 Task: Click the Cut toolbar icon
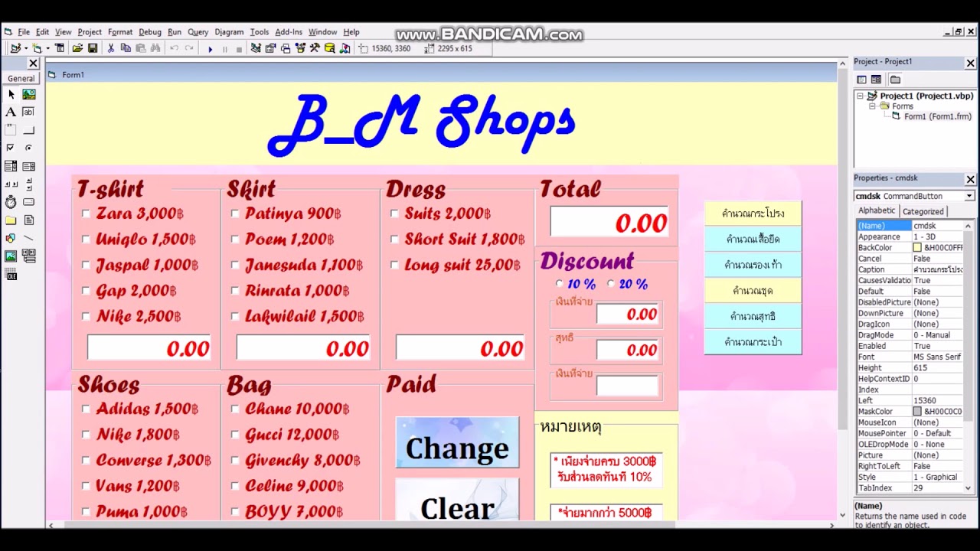111,48
